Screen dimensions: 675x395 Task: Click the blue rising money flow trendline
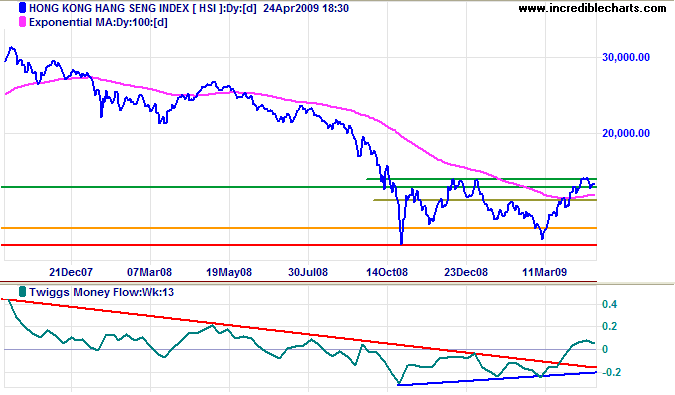(x=497, y=378)
